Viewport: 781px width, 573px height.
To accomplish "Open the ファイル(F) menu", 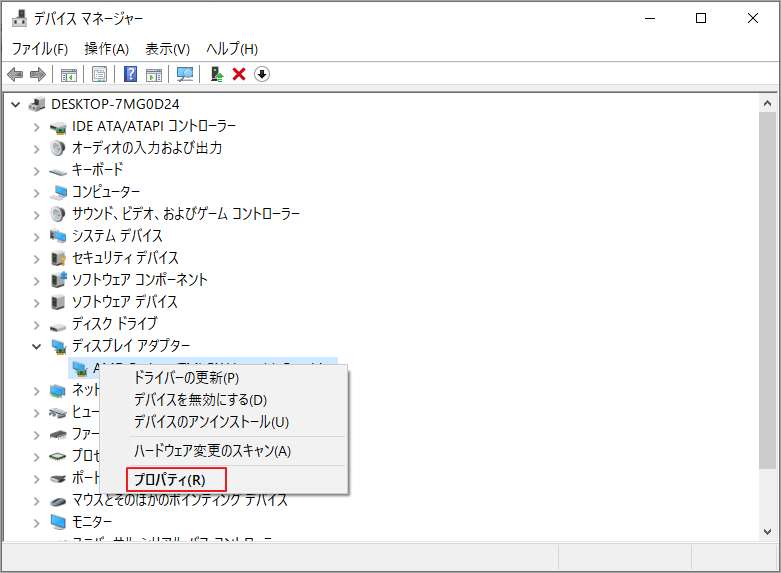I will tap(40, 49).
